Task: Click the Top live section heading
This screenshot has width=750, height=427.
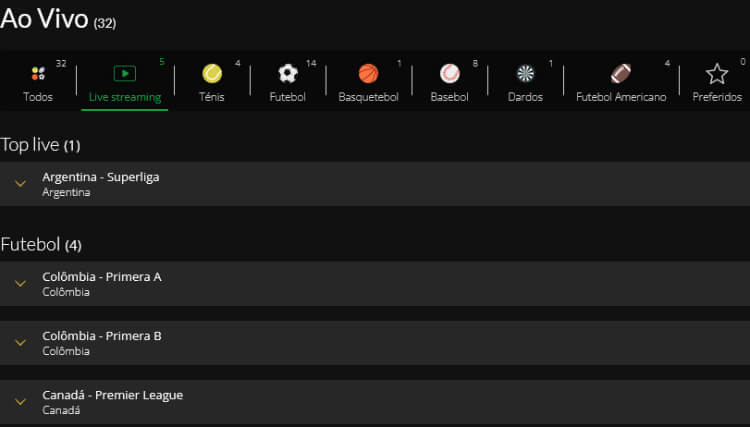Action: coord(40,145)
